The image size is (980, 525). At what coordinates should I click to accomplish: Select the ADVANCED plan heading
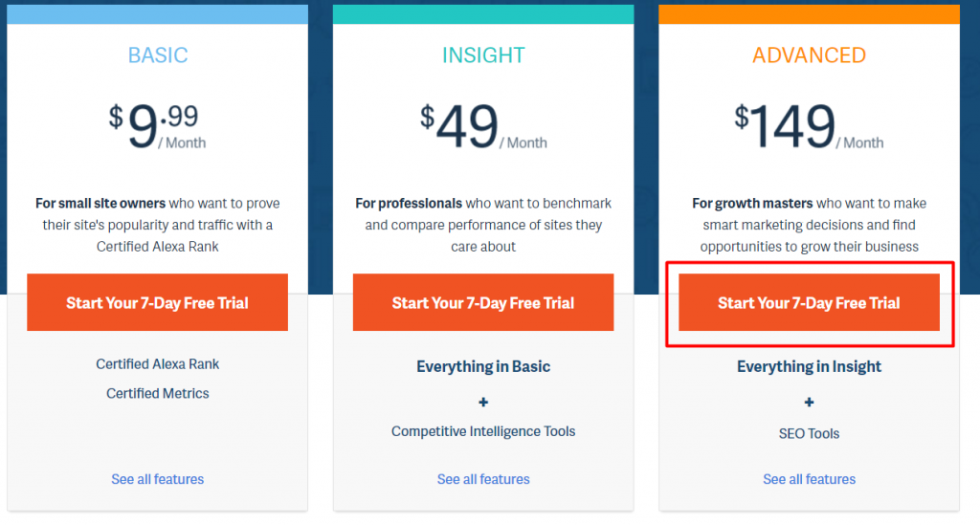[809, 55]
